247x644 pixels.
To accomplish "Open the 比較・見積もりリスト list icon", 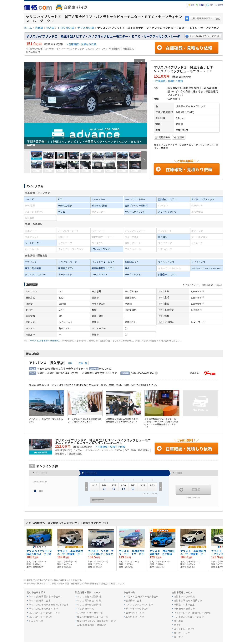I will click(187, 18).
